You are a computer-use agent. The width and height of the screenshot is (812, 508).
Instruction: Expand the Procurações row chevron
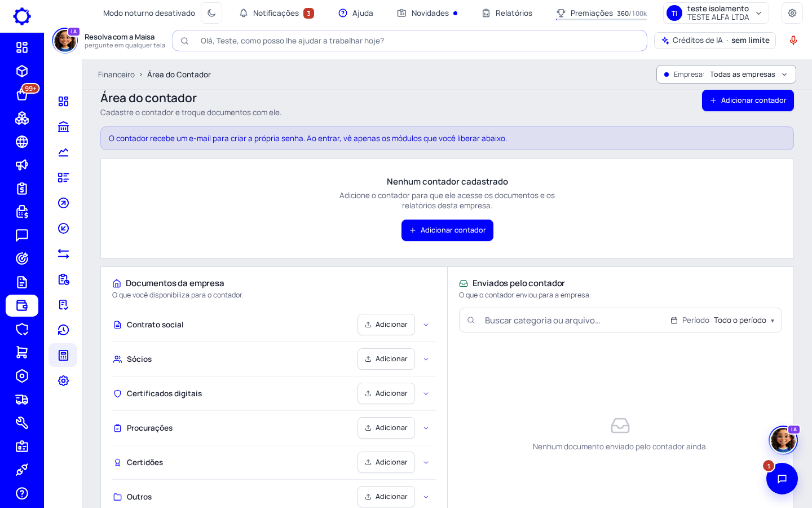(426, 428)
